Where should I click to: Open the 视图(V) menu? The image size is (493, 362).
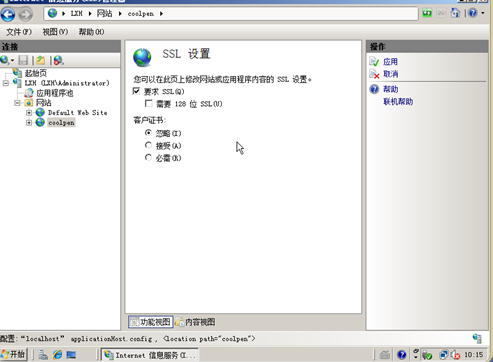[x=55, y=32]
